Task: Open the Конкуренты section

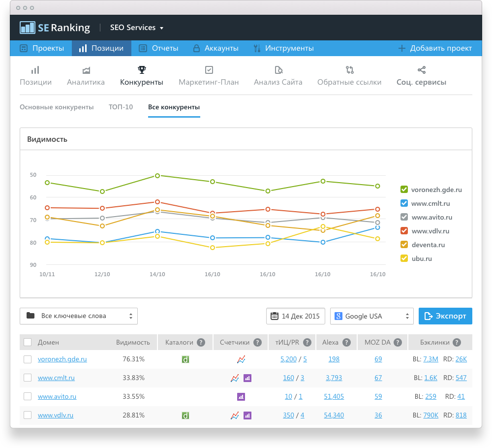Action: [x=142, y=76]
